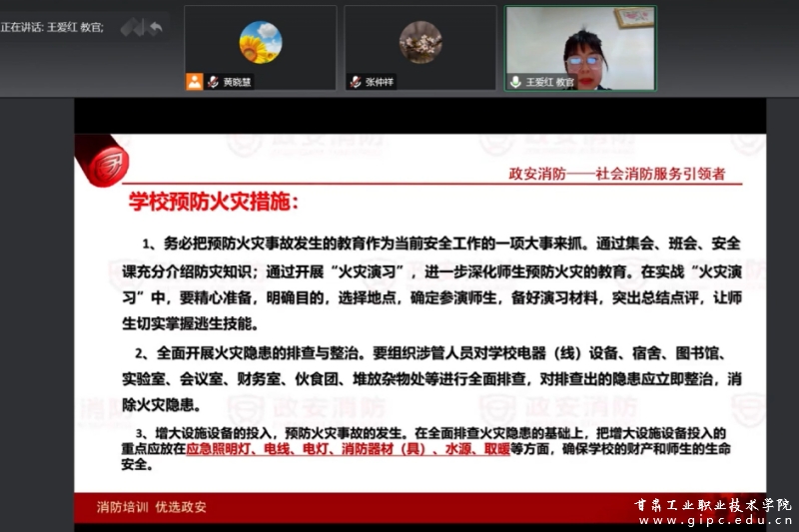Viewport: 799px width, 532px height.
Task: Click the muted microphone icon beside 张仲祥
Action: (x=356, y=82)
